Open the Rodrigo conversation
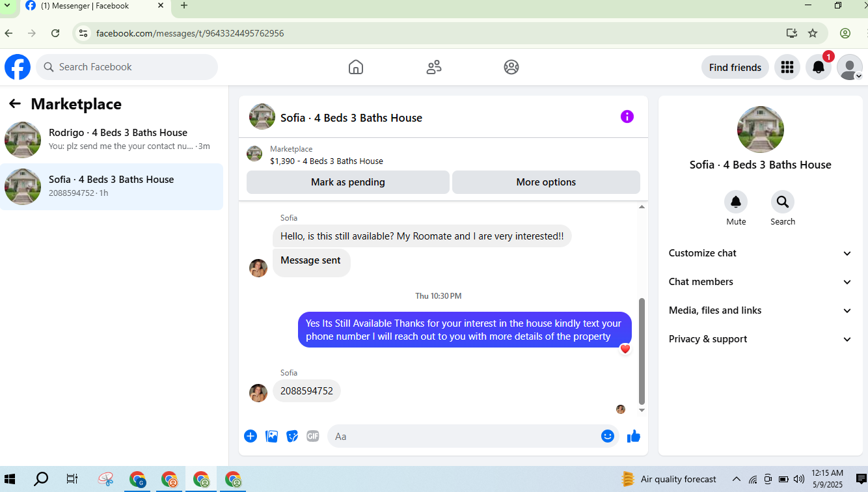 [x=112, y=139]
